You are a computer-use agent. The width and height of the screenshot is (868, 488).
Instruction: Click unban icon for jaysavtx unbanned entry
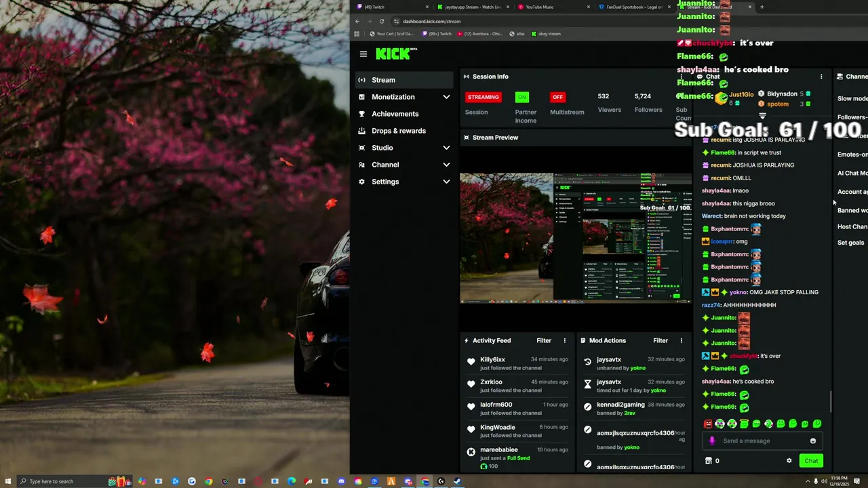(x=588, y=362)
